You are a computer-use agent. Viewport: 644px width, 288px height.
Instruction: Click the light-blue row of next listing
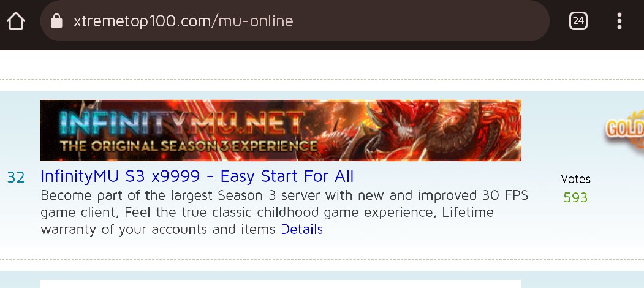click(x=322, y=280)
